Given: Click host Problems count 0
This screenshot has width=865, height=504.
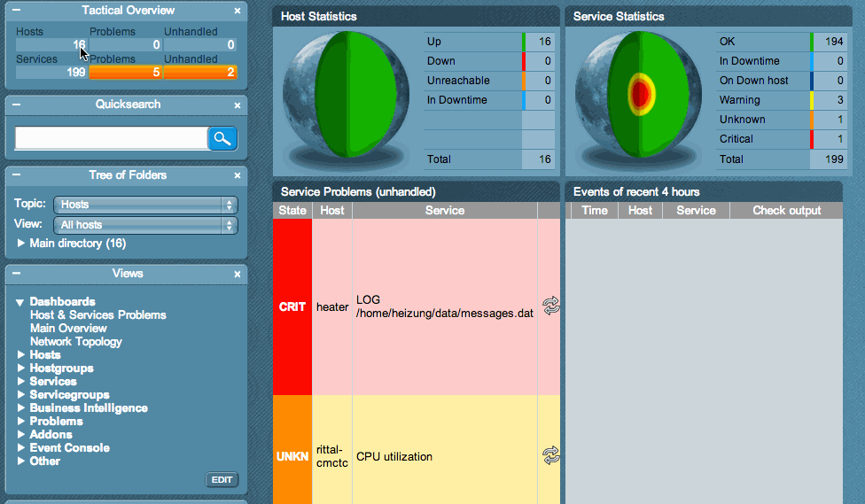Looking at the screenshot, I should pyautogui.click(x=125, y=44).
